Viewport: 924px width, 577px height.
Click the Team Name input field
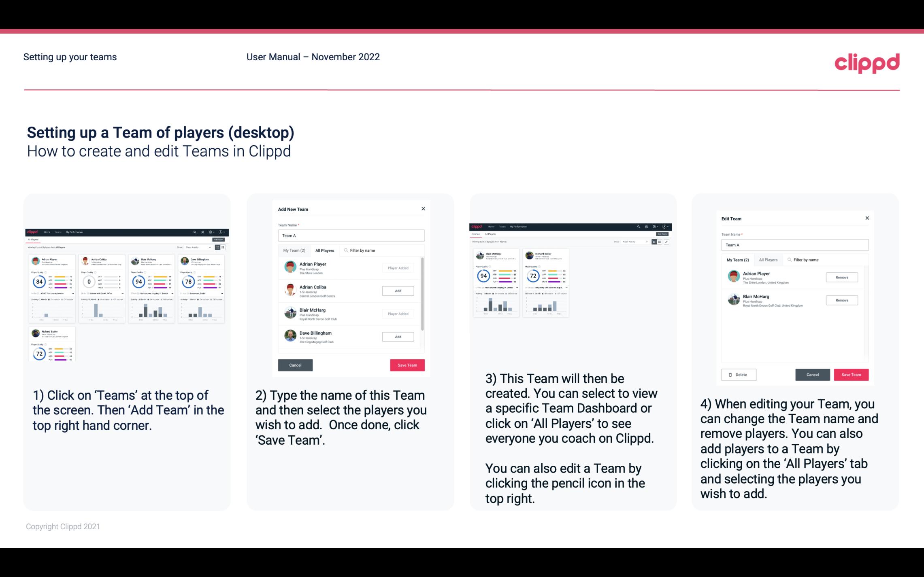coord(351,235)
